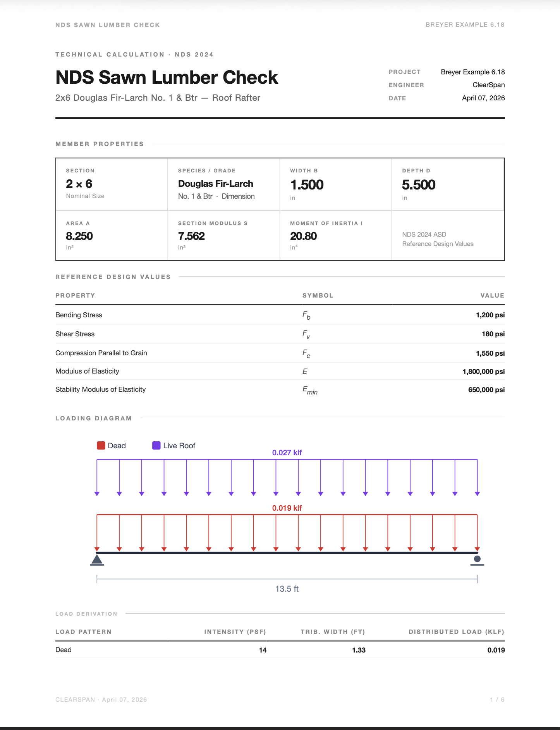Click the page number 1 / 6
Screen dimensions: 560x730
(497, 699)
